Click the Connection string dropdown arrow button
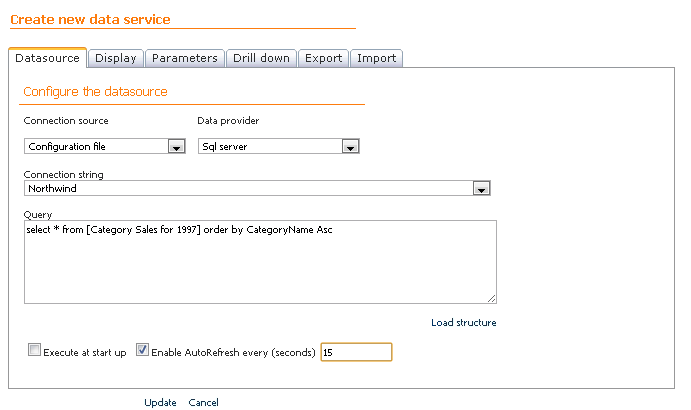 [481, 189]
